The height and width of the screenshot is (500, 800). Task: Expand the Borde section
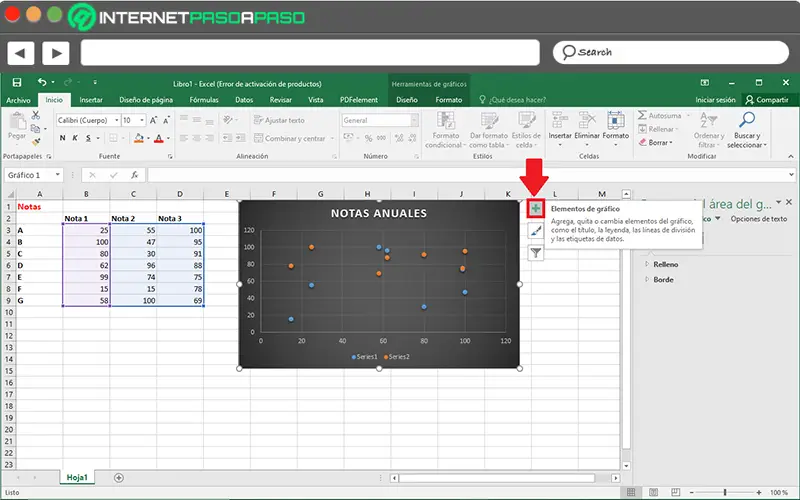647,280
